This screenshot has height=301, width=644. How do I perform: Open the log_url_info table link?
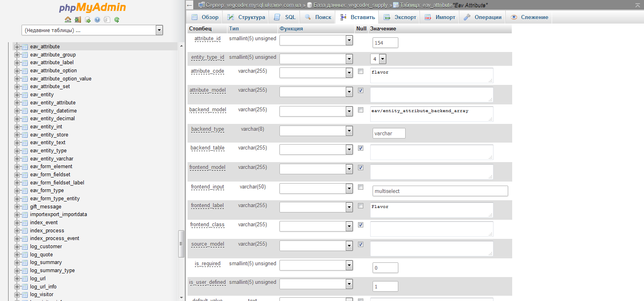[43, 287]
